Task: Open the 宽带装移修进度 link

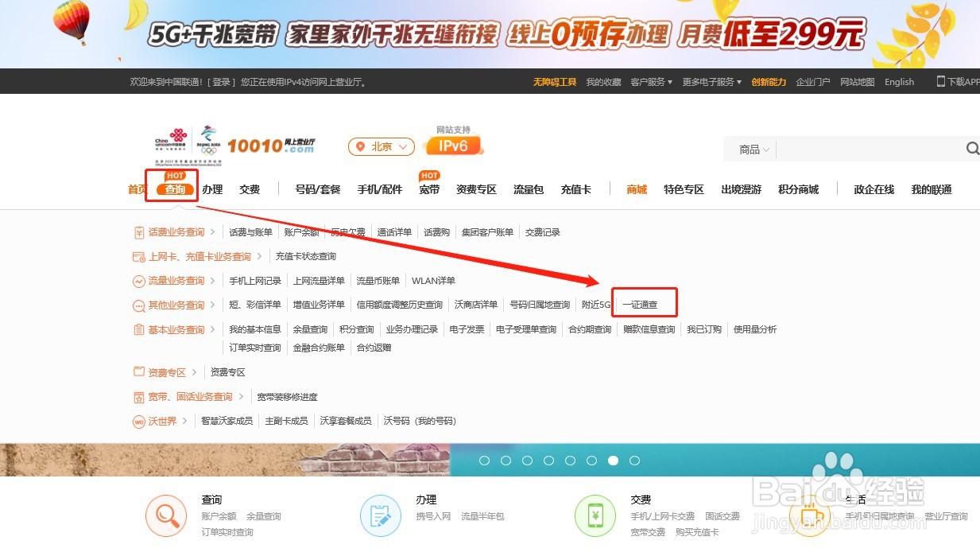Action: tap(287, 397)
